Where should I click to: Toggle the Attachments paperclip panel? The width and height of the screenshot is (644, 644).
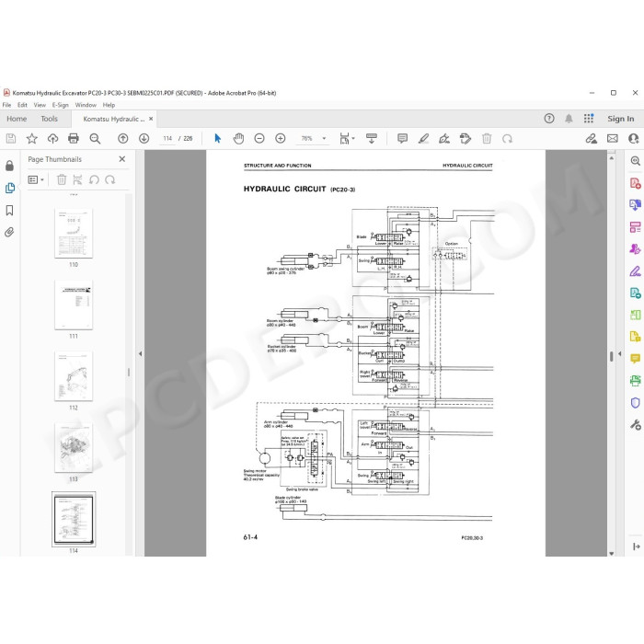point(9,232)
